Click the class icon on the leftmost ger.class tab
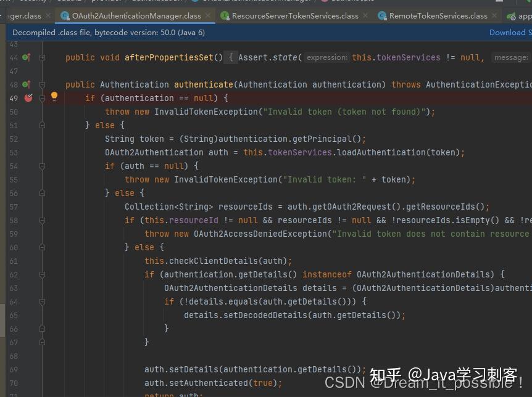The image size is (532, 397). click(3, 16)
